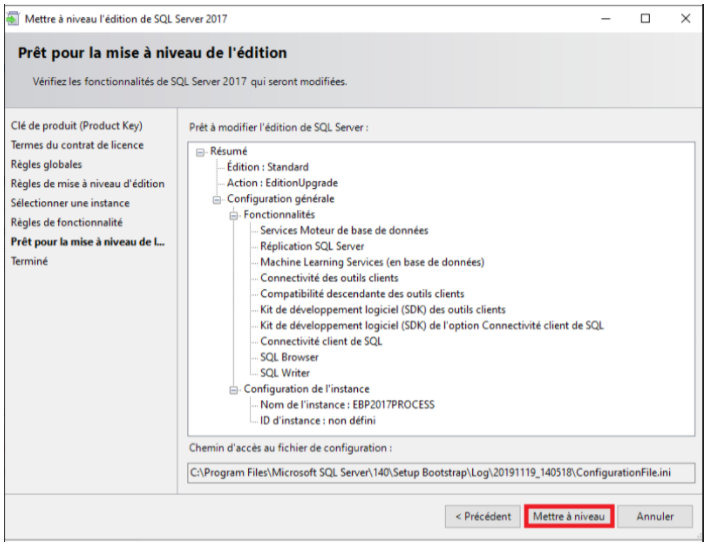The width and height of the screenshot is (709, 547).
Task: Click the Mettre à niveau button
Action: pyautogui.click(x=569, y=516)
